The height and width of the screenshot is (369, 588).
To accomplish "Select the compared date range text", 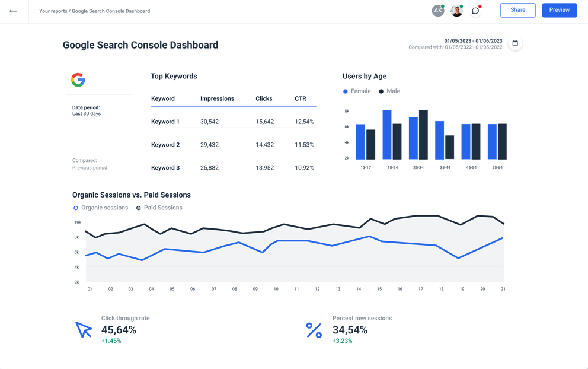I will 455,47.
